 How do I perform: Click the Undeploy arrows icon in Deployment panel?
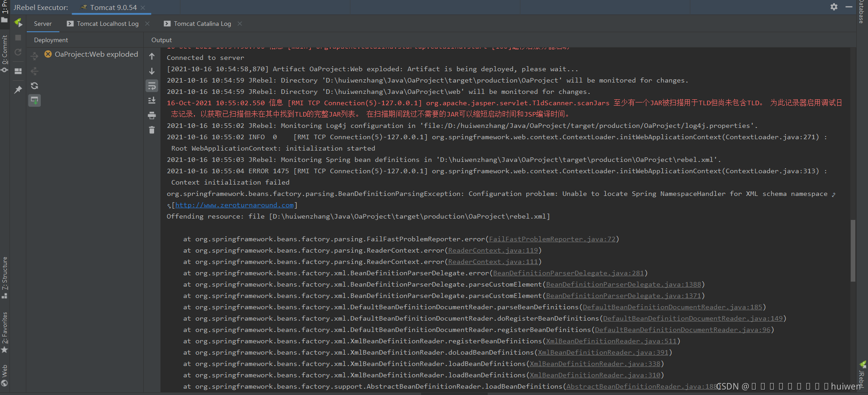34,71
